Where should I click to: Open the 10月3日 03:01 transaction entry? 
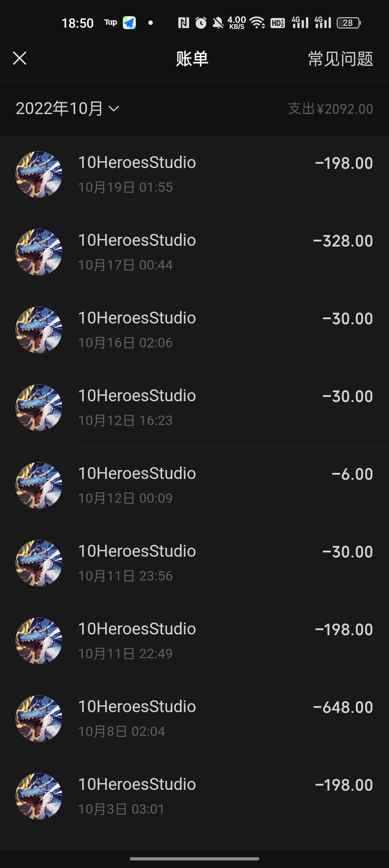pyautogui.click(x=194, y=796)
